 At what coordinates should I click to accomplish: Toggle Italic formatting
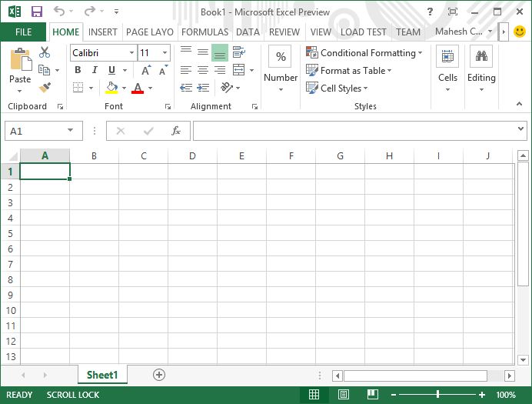(95, 70)
